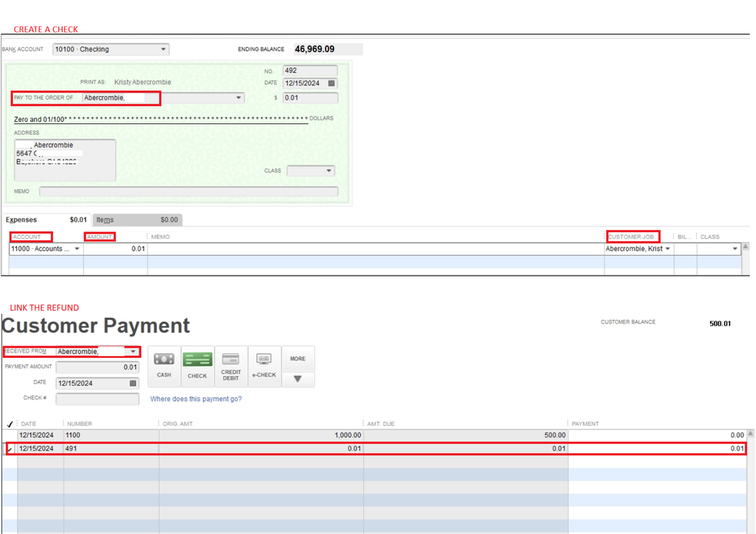Open the Customer:Job dropdown in expense row
Viewport: 756px width, 534px height.
pyautogui.click(x=667, y=249)
